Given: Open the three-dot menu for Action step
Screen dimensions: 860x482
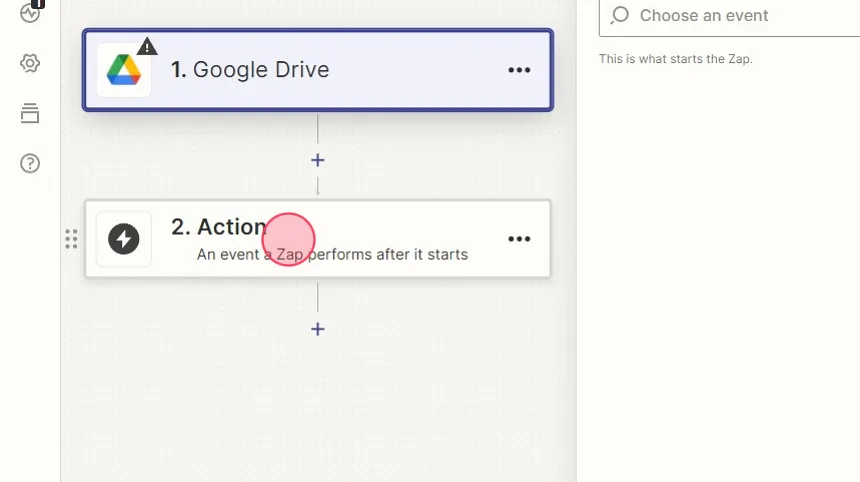Looking at the screenshot, I should point(519,239).
